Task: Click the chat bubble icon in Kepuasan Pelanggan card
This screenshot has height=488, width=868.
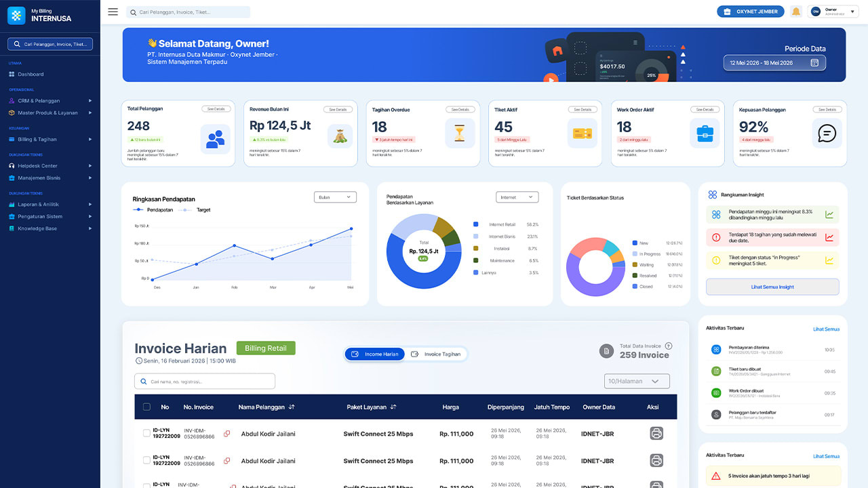Action: 827,133
